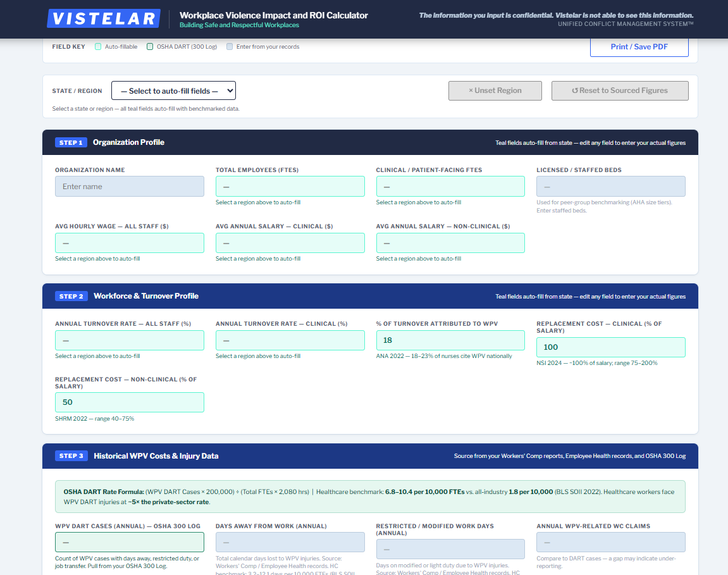This screenshot has height=575, width=728.
Task: Click the "Workforce & Turnover Profile" heading
Action: click(146, 296)
